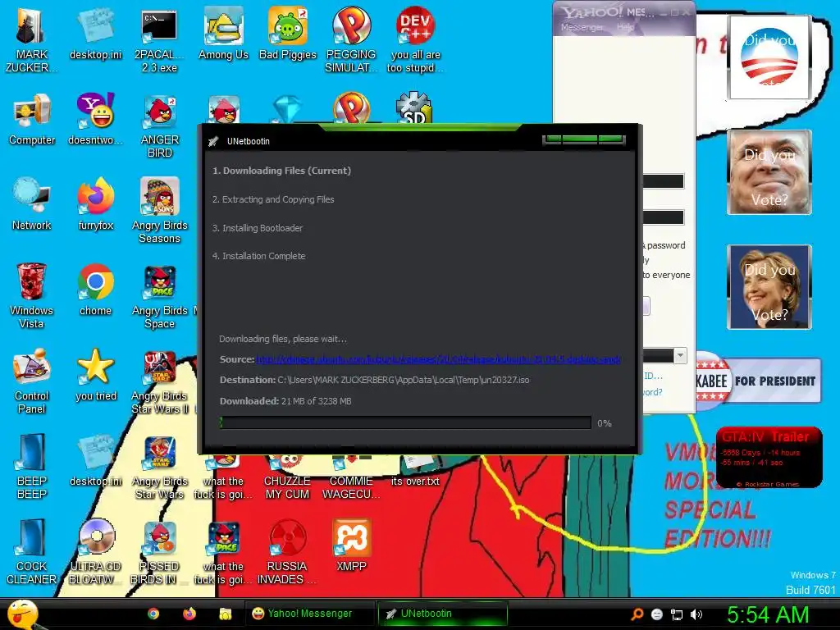Click the network tray icon
The image size is (840, 630).
(677, 614)
